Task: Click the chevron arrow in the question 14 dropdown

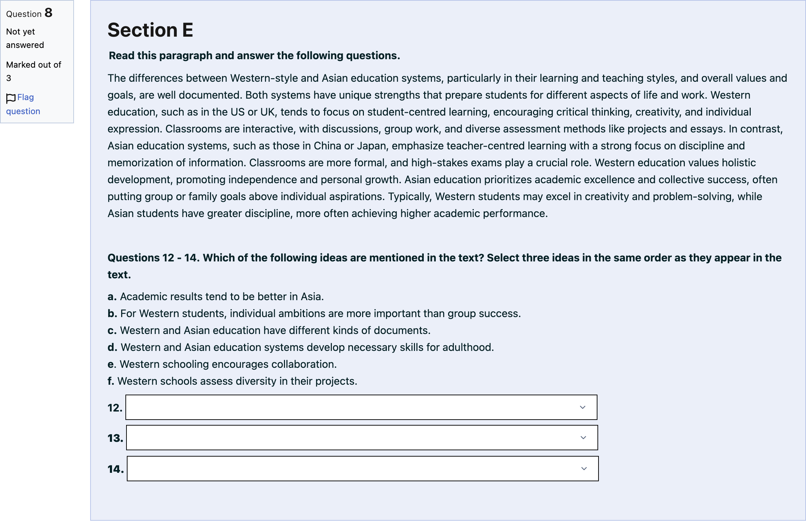Action: [584, 469]
